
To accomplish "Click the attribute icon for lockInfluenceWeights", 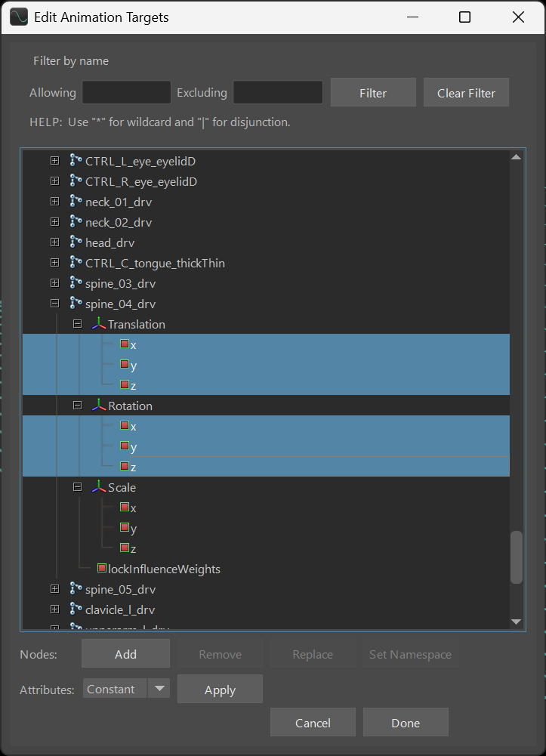I will point(103,568).
